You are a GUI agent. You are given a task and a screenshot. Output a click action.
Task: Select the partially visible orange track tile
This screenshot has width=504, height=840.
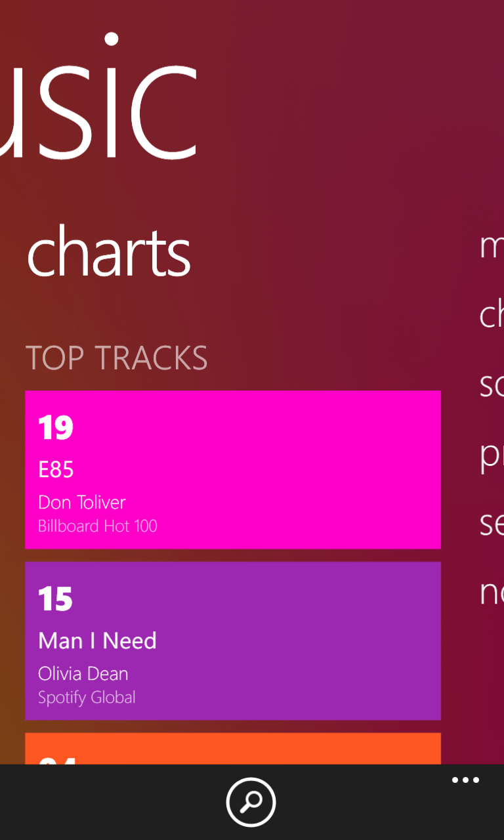[233, 749]
